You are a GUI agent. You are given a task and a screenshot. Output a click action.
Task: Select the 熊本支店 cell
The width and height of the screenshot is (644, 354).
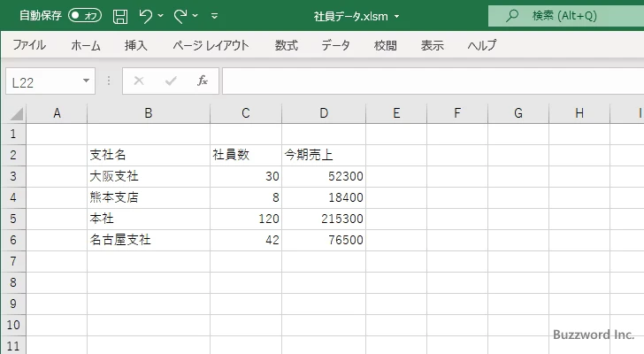(149, 198)
